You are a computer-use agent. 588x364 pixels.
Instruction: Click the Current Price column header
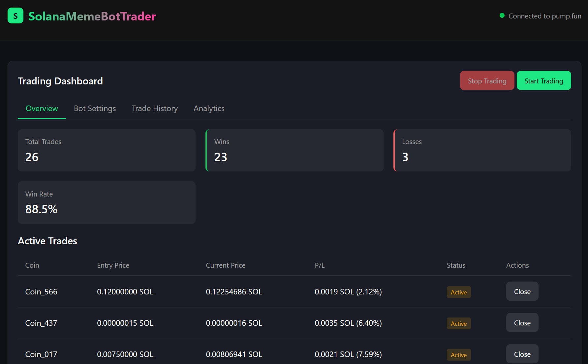[x=226, y=265]
